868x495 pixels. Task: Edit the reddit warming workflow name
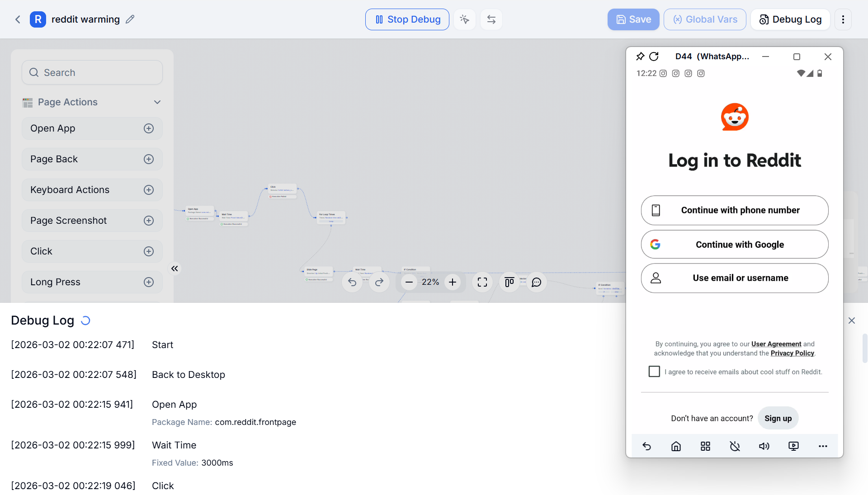130,19
